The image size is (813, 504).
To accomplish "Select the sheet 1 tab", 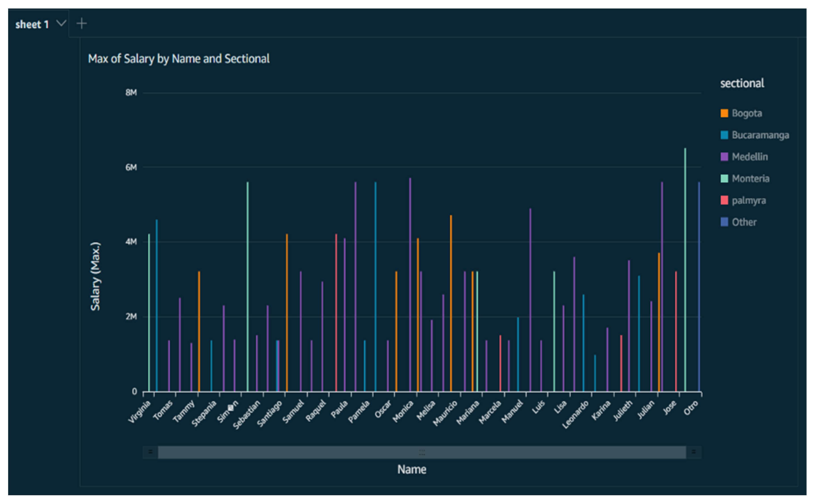I will tap(32, 24).
